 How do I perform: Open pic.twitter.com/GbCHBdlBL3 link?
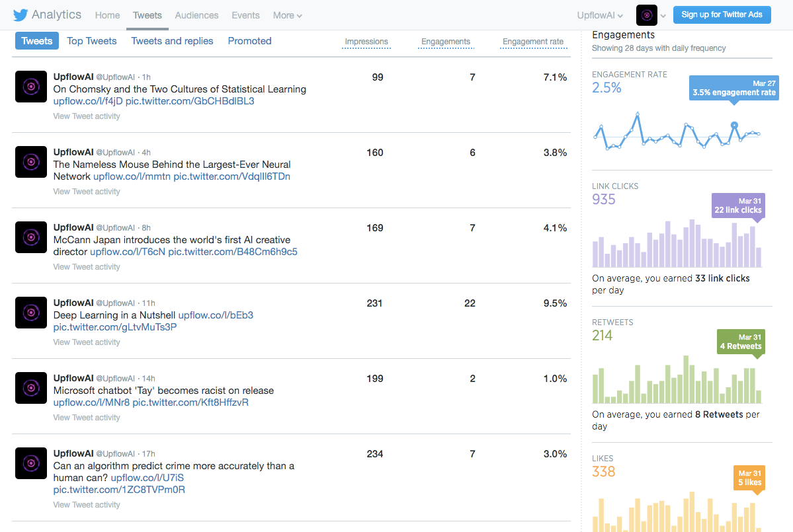pos(190,101)
